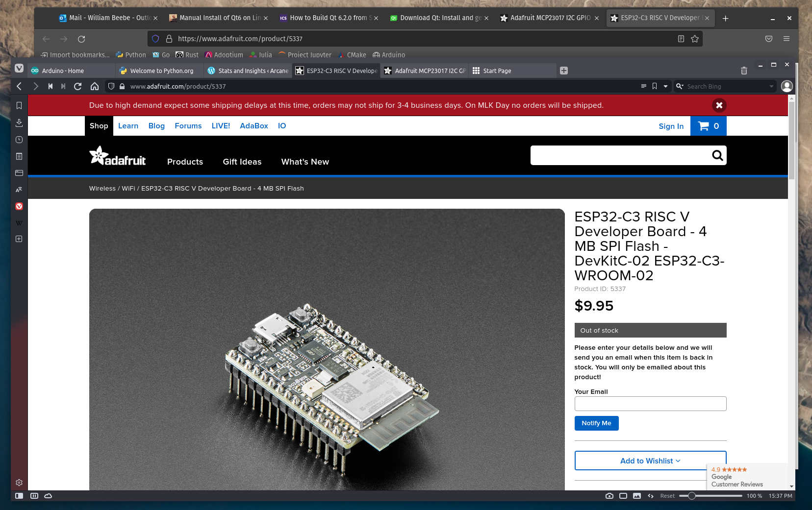Bookmark page with Firefox star icon
Viewport: 812px width, 510px height.
[x=695, y=39]
